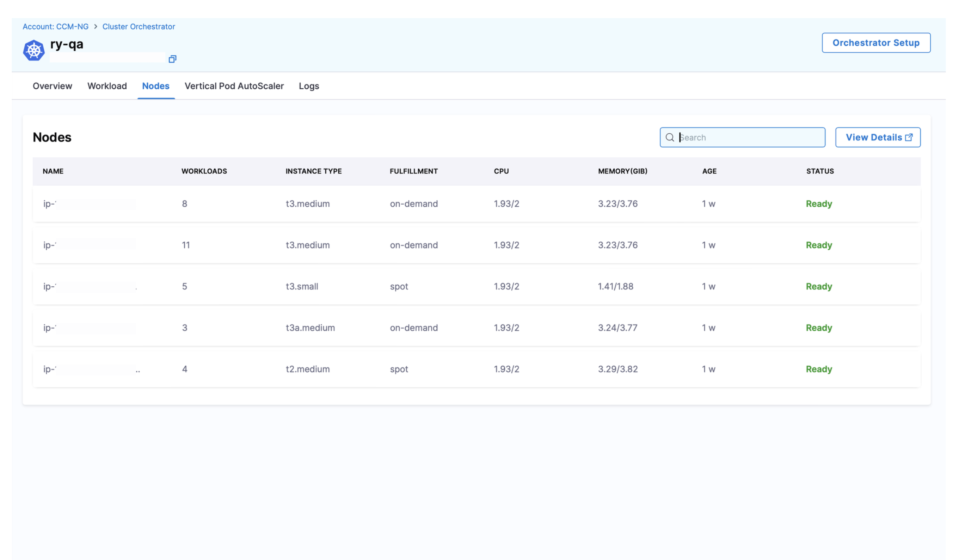This screenshot has width=961, height=560.
Task: Switch to the Logs tab
Action: pyautogui.click(x=309, y=86)
